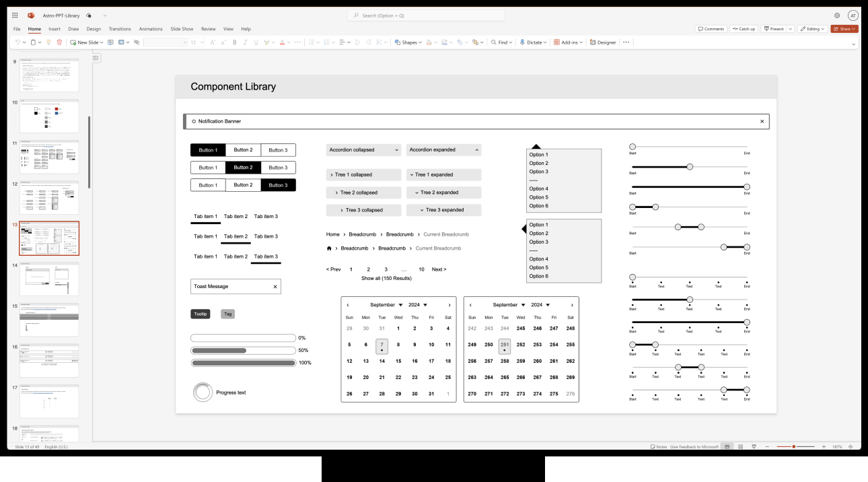Collapse the Accordion expanded control
This screenshot has height=482, width=868.
443,149
